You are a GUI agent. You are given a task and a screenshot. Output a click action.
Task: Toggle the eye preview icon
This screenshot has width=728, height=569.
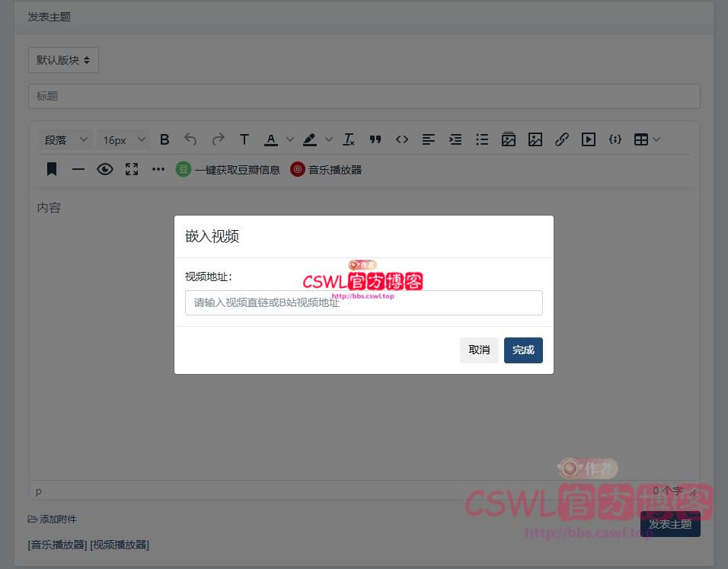click(105, 169)
